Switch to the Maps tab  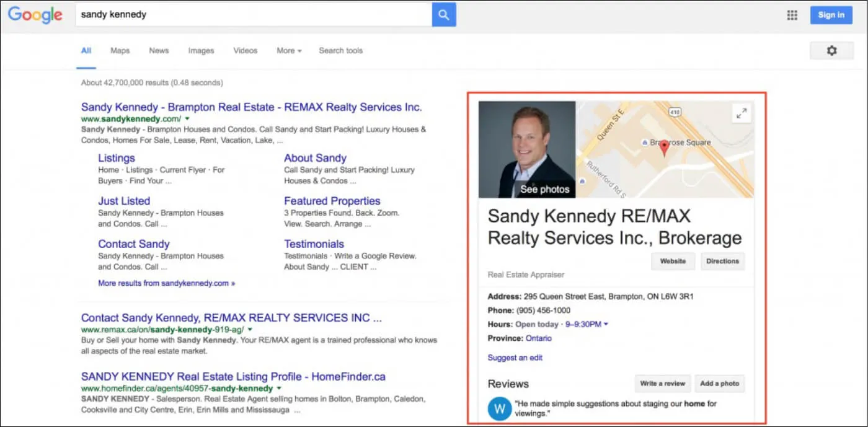click(x=120, y=51)
